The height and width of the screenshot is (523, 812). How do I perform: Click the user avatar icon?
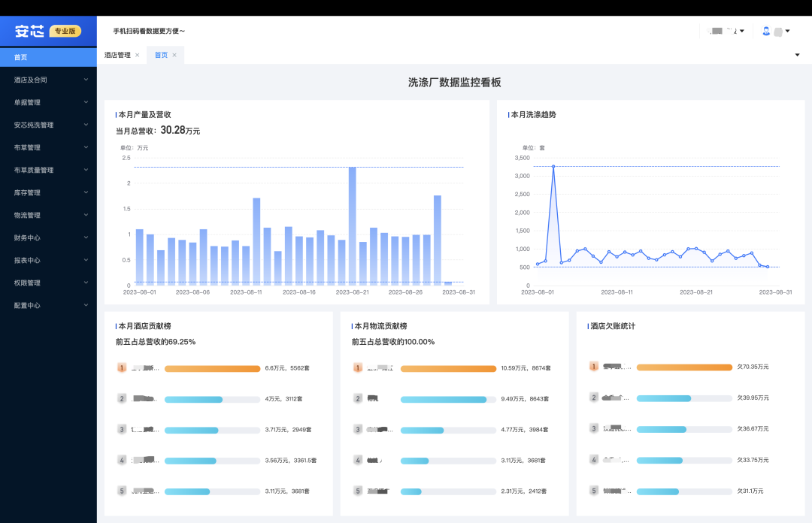click(766, 31)
